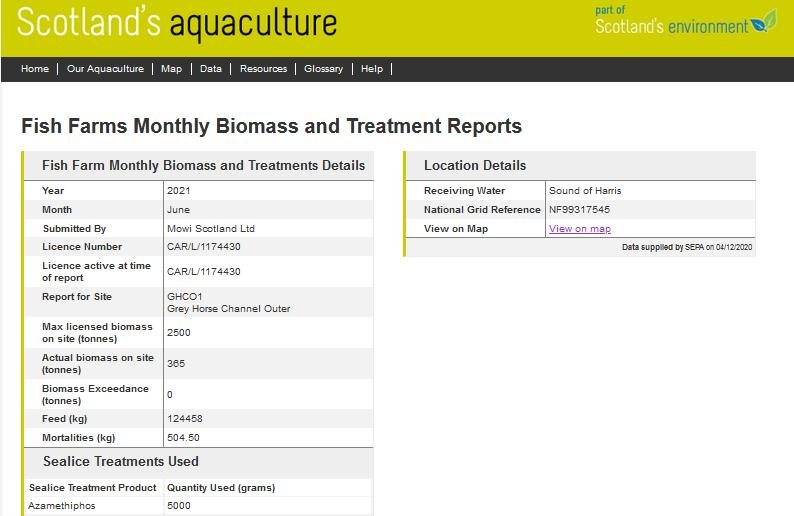Open the Glossary page
Image resolution: width=794 pixels, height=516 pixels.
[x=323, y=69]
